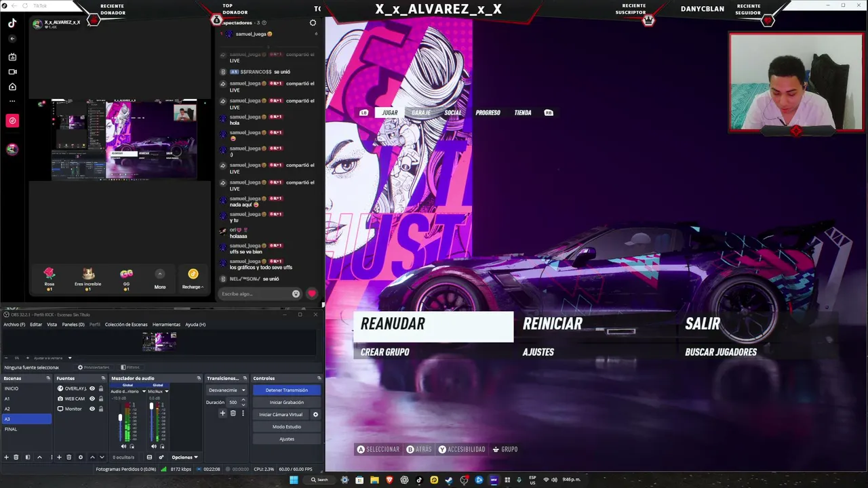Toggle visibility of Monitor source
Screen dimensions: 868x488
click(x=92, y=409)
